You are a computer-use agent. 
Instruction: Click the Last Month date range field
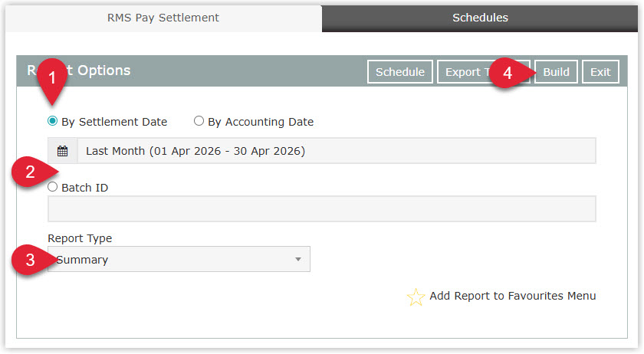[x=337, y=151]
